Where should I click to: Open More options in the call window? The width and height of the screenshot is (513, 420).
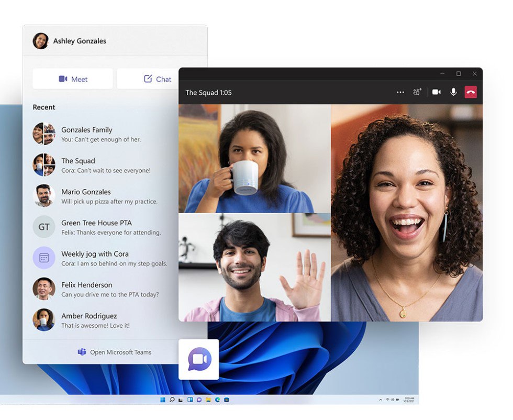pos(400,92)
